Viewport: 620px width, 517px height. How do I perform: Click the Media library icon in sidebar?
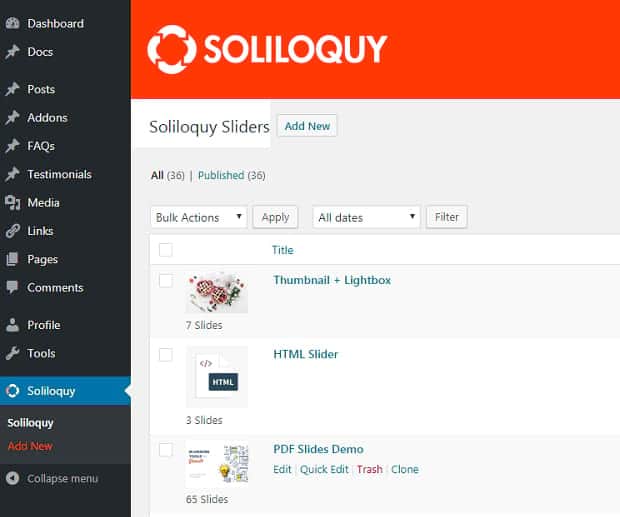13,203
